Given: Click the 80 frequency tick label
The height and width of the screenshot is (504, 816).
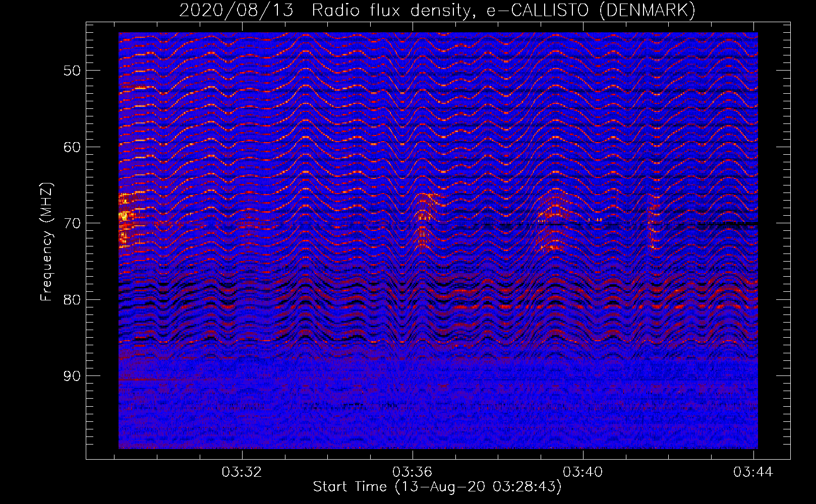Looking at the screenshot, I should [72, 300].
